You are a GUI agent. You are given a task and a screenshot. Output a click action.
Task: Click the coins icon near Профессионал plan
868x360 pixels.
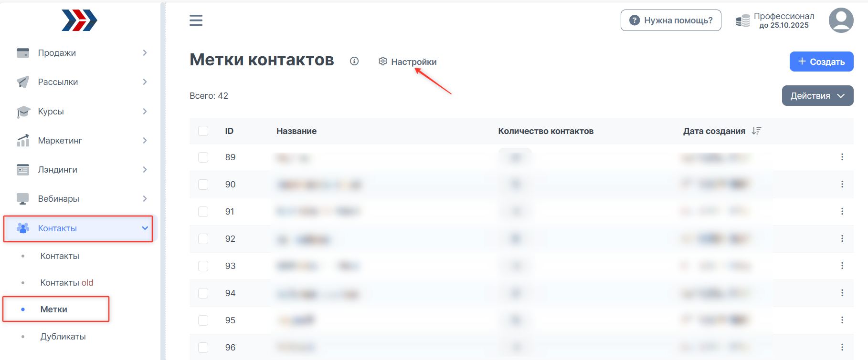point(742,21)
